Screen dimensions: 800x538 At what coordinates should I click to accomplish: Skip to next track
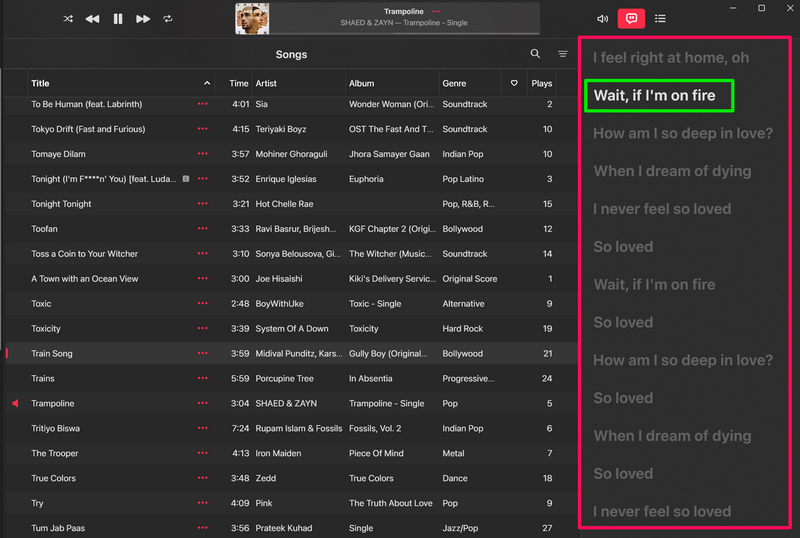pos(143,19)
